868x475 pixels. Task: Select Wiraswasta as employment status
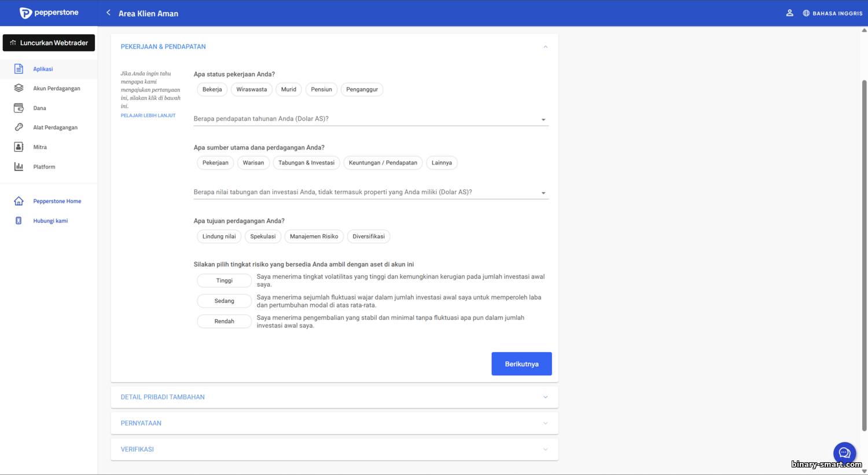click(251, 90)
